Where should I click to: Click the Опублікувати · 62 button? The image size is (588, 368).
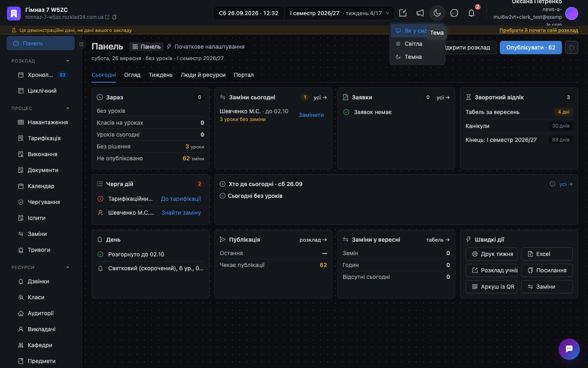click(x=531, y=47)
